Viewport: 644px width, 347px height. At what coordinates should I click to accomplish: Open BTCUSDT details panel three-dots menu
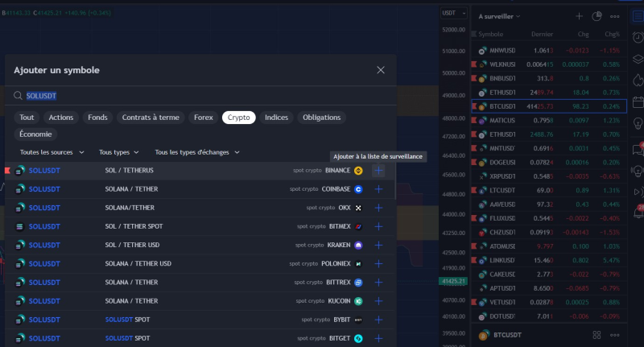point(615,335)
